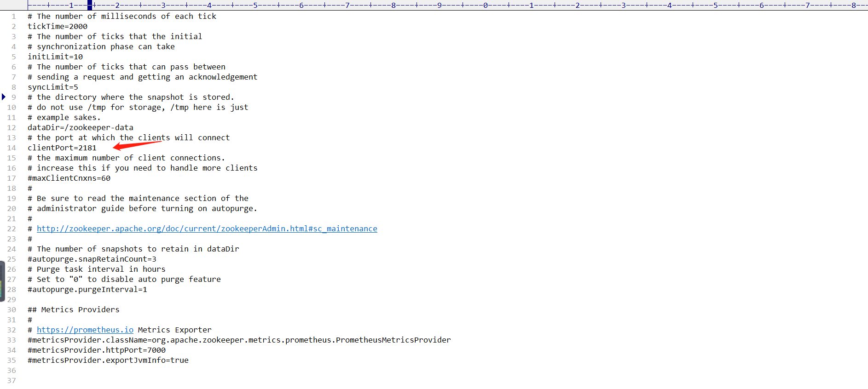Viewport: 868px width, 389px height.
Task: Place cursor on text 'clientPort=2181'
Action: 62,148
